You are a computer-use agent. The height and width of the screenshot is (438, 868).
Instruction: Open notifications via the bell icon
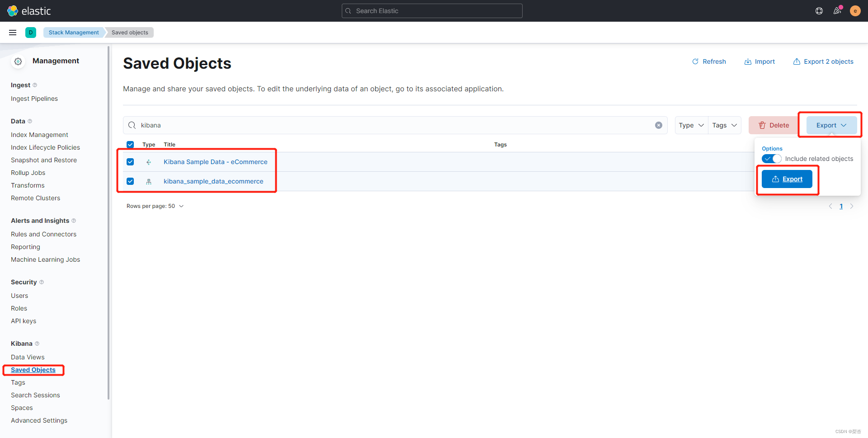point(837,11)
